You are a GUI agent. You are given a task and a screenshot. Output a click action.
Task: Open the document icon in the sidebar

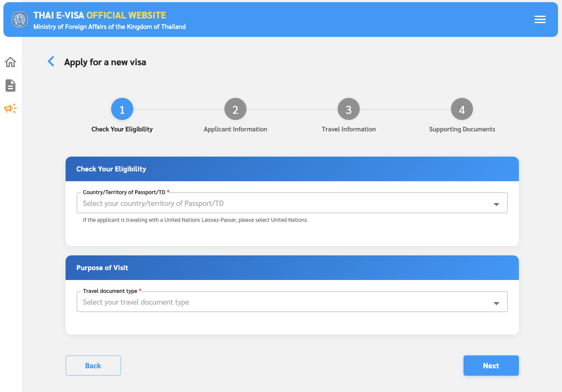click(10, 86)
